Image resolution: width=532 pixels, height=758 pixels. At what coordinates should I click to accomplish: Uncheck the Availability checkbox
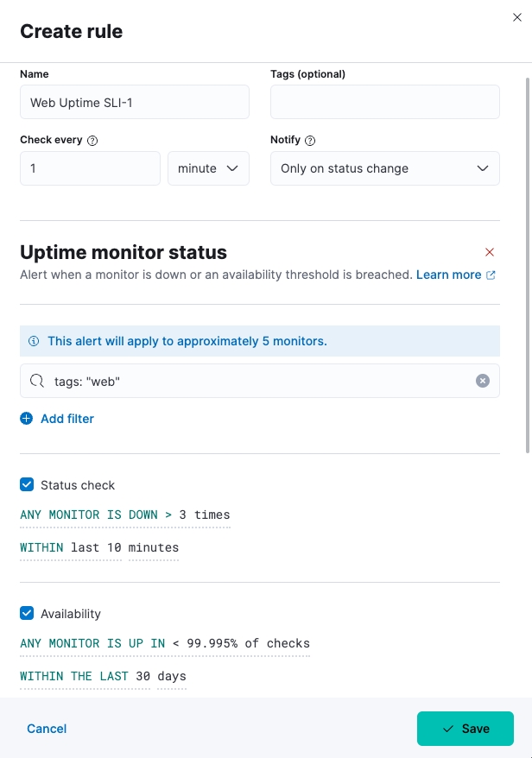pos(27,613)
